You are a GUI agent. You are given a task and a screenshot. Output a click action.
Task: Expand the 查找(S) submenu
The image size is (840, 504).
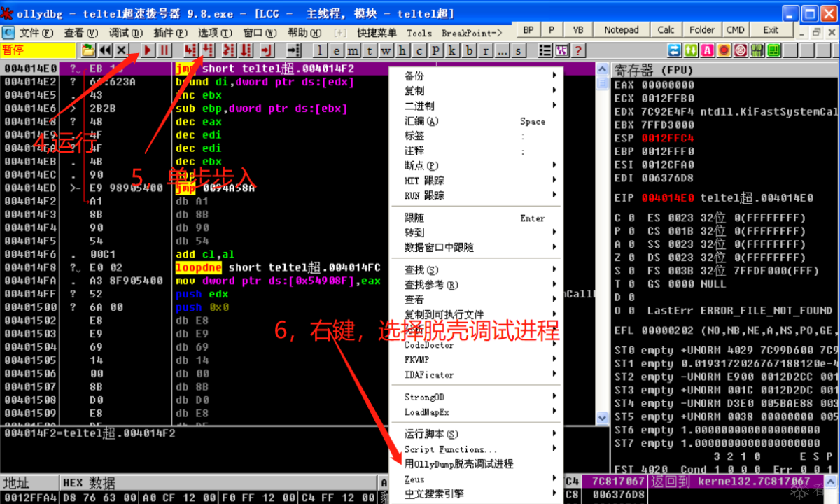[x=476, y=270]
